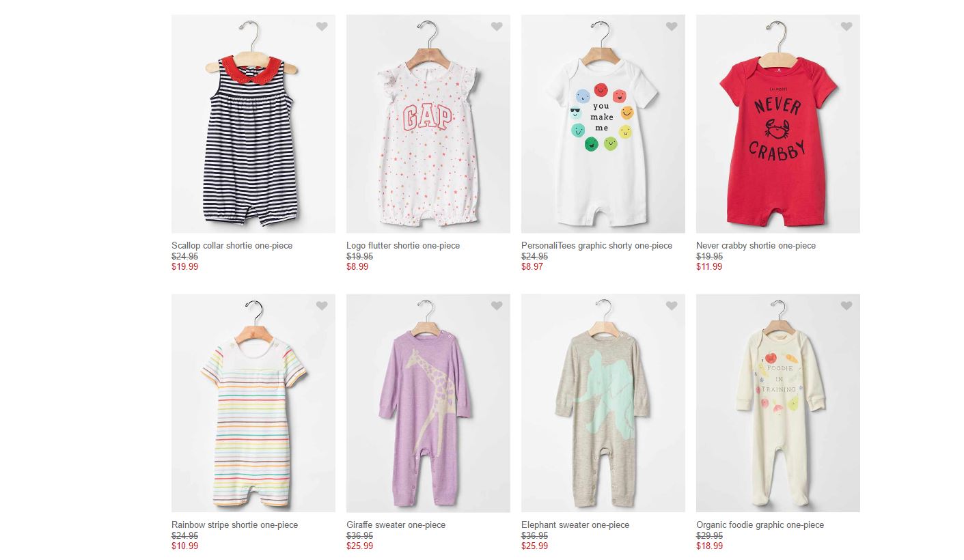Image resolution: width=964 pixels, height=560 pixels.
Task: Click the Foodie in Training one-piece image
Action: point(777,410)
